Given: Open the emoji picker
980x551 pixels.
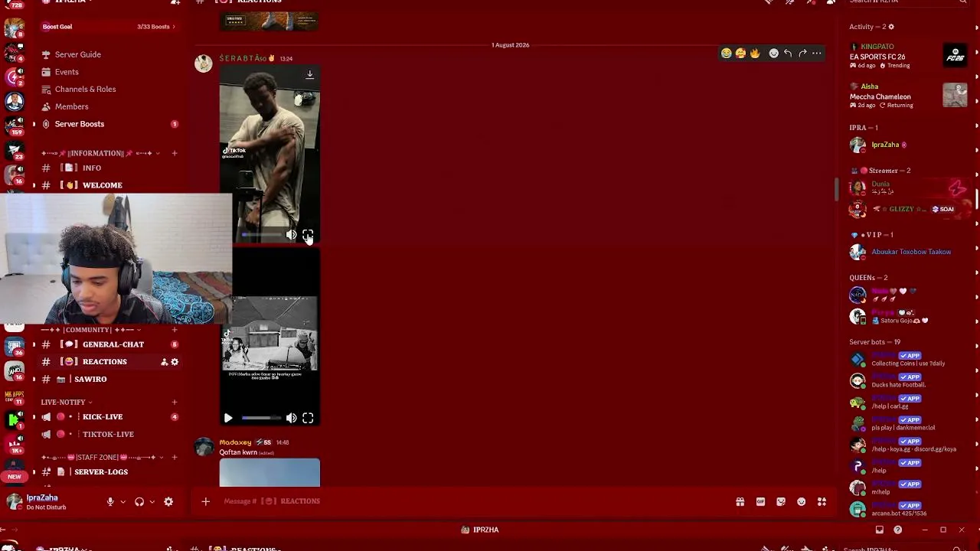Looking at the screenshot, I should (802, 502).
